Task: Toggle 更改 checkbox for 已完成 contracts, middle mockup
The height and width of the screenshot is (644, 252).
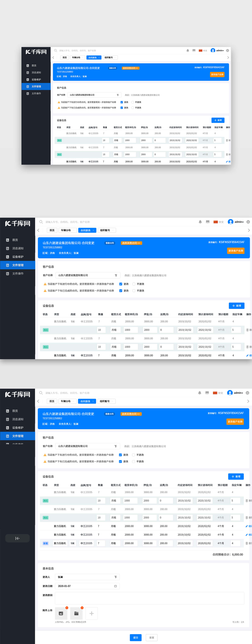Action: point(121,291)
